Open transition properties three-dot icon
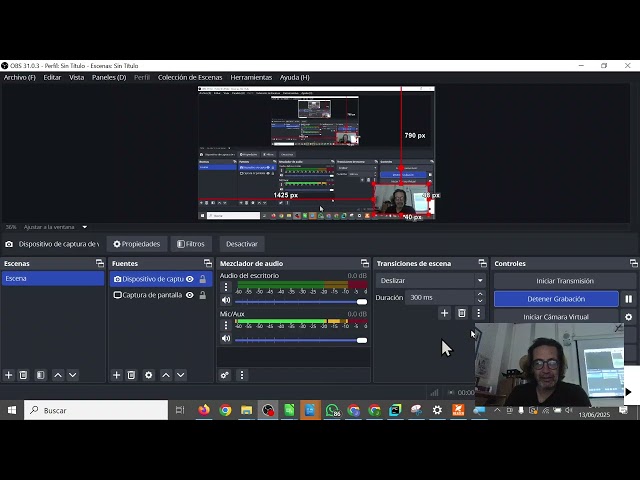640x480 pixels. coord(478,313)
